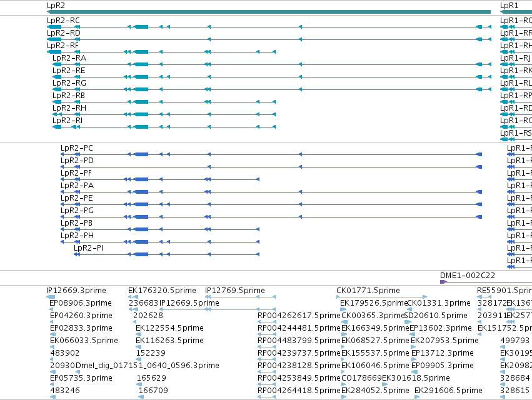This screenshot has height=400, width=532.
Task: Select the LpR2-PC protein label
Action: click(x=77, y=148)
